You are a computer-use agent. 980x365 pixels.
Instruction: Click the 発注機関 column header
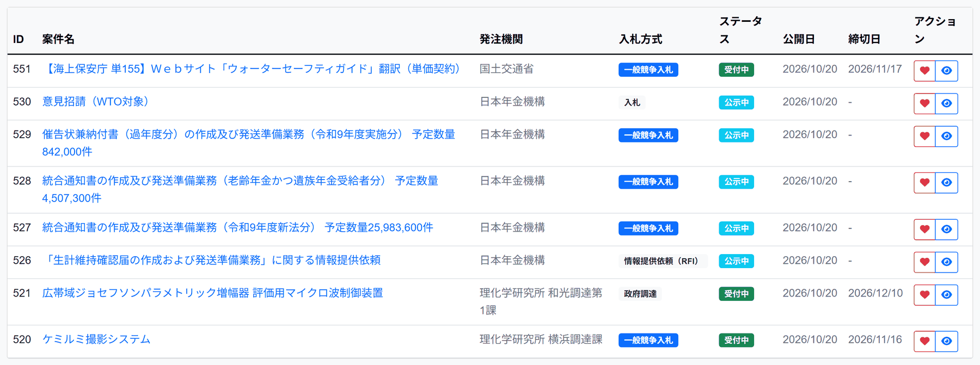501,39
